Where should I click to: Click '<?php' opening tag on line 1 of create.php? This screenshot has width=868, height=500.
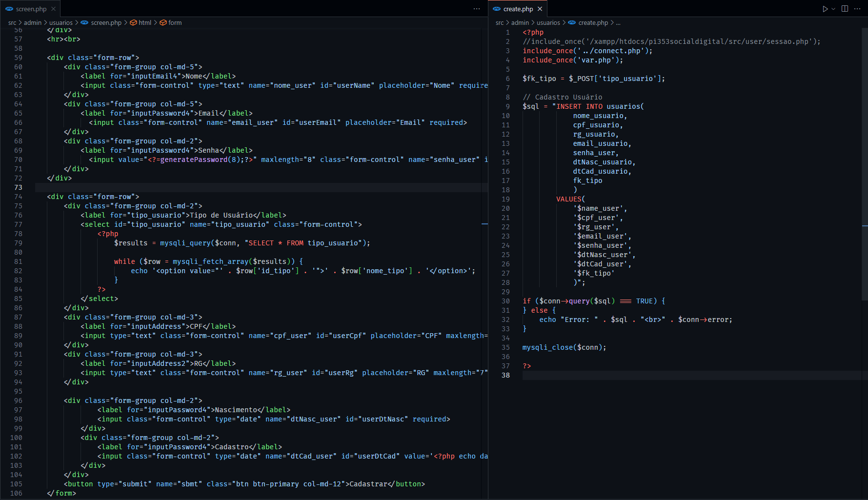pyautogui.click(x=533, y=32)
